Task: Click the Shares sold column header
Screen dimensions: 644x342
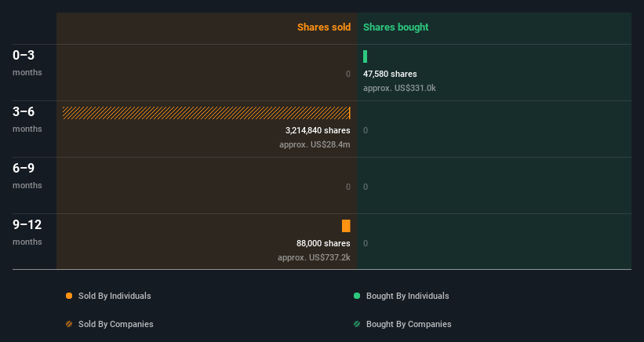Action: (x=324, y=27)
